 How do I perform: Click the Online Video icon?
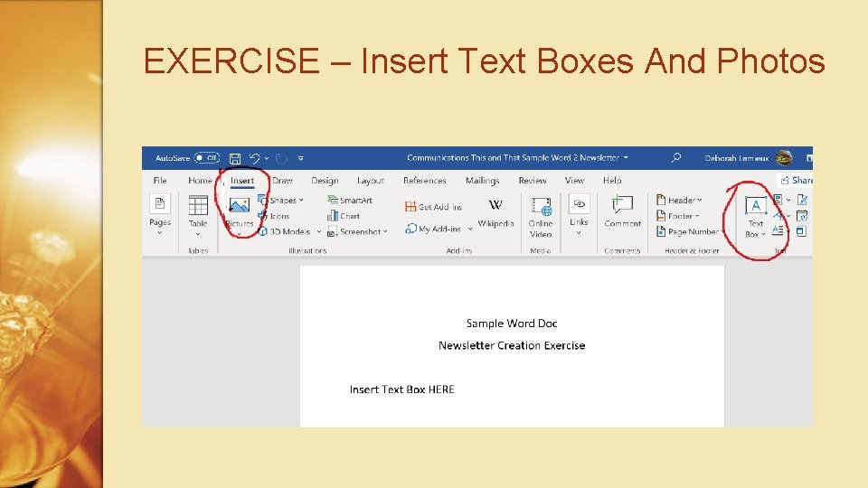(x=541, y=206)
